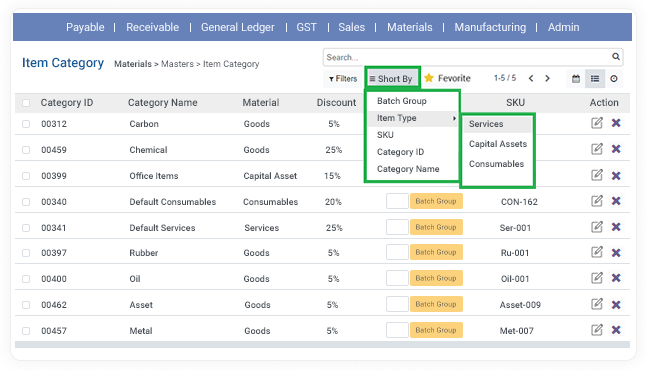Go to next page arrow
This screenshot has height=371, width=647.
point(547,78)
